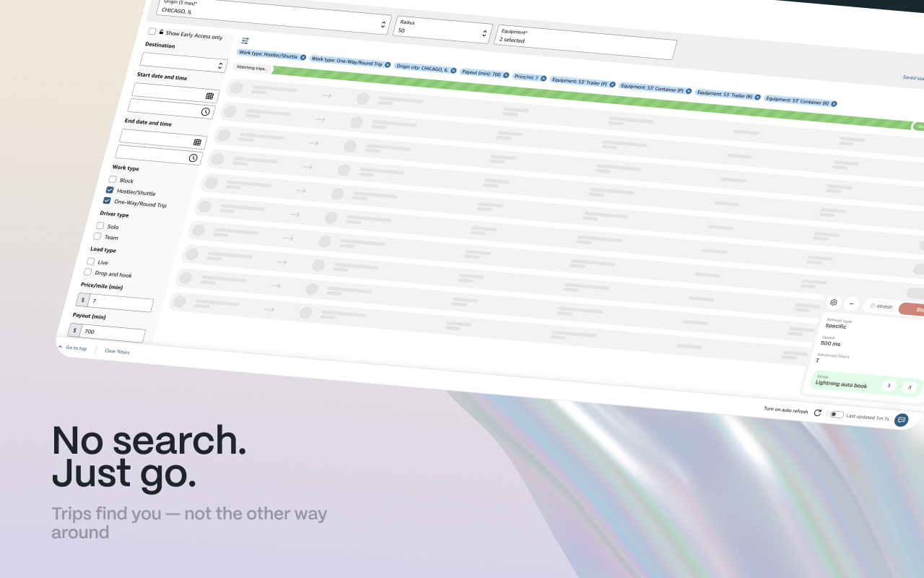Open the start time clock picker

(x=205, y=112)
